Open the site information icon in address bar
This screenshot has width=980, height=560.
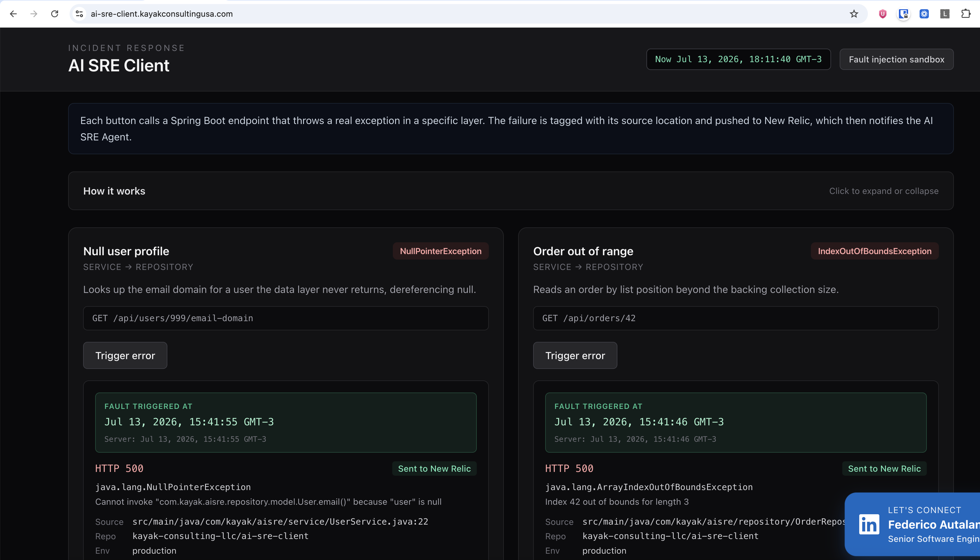[79, 14]
